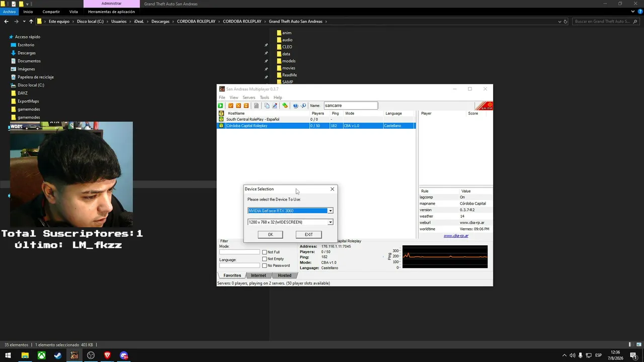Switch to the Internet tab
The width and height of the screenshot is (644, 362).
[x=259, y=276]
